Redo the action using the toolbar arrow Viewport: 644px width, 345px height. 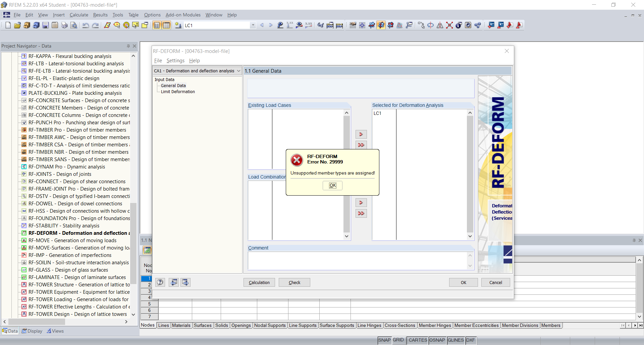click(x=95, y=25)
